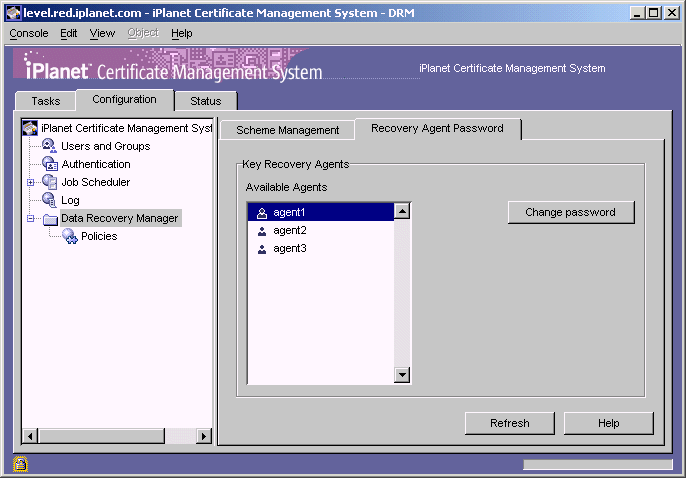Click the Refresh button
Image resolution: width=686 pixels, height=478 pixels.
510,423
